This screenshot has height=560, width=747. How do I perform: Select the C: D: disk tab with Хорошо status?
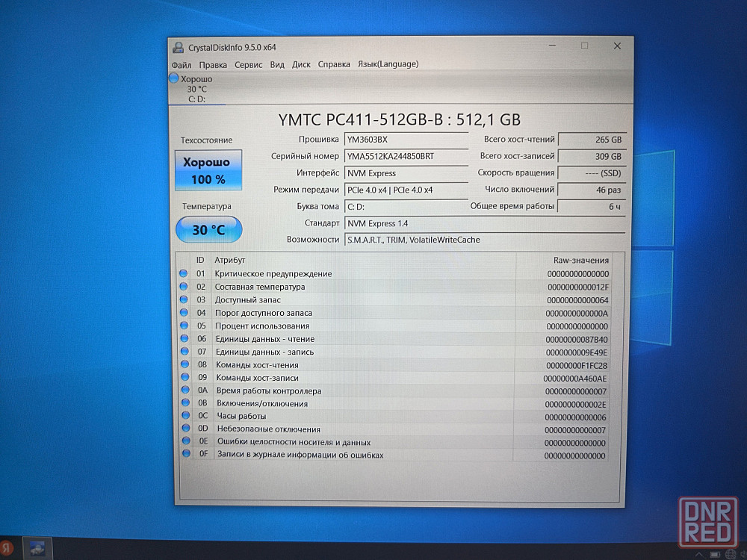click(x=196, y=89)
